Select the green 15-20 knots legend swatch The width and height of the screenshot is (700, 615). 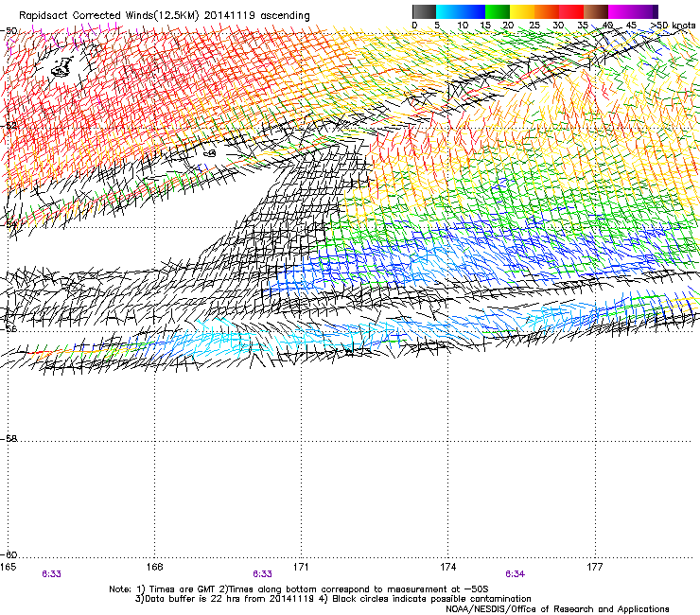click(498, 11)
